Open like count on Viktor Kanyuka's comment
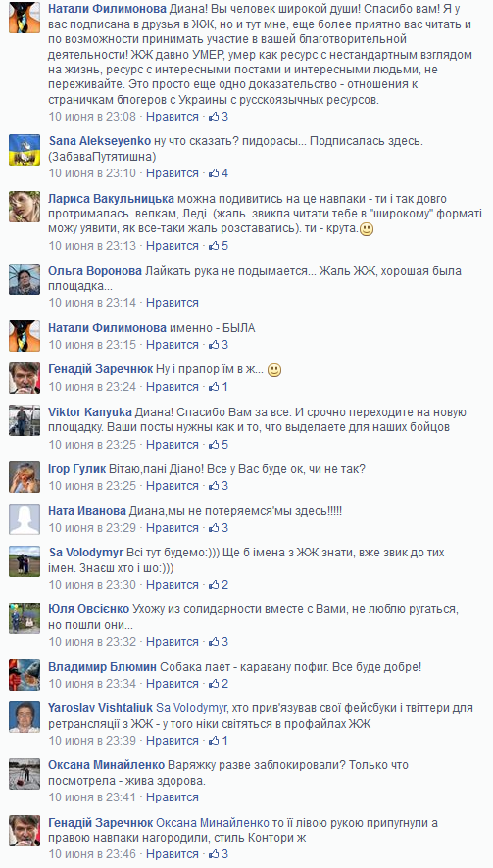Screen dimensions: 493x868 219,445
